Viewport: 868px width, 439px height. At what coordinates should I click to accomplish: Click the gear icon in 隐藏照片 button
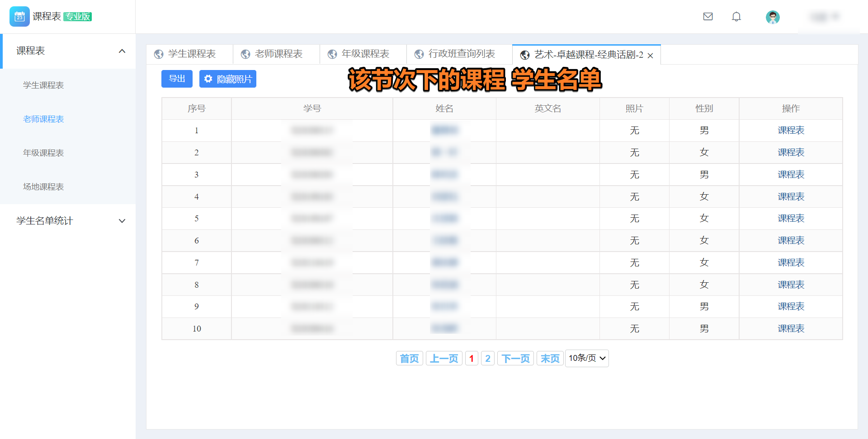point(208,79)
